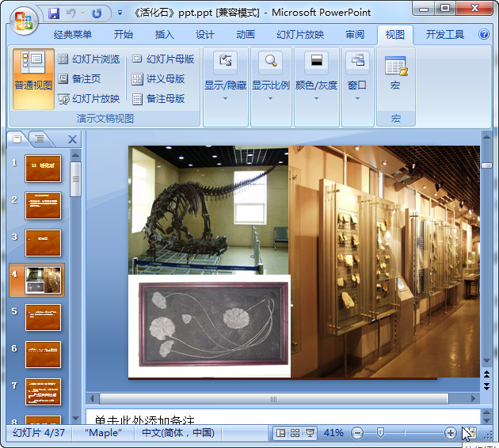Viewport: 499px width, 448px height.
Task: Select the 视图 ribbon tab
Action: (x=395, y=34)
